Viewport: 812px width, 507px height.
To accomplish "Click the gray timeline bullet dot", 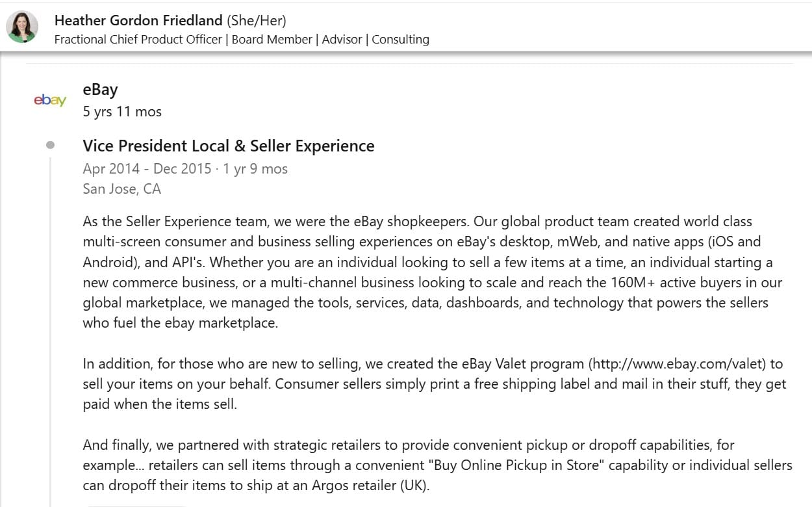I will (x=51, y=145).
